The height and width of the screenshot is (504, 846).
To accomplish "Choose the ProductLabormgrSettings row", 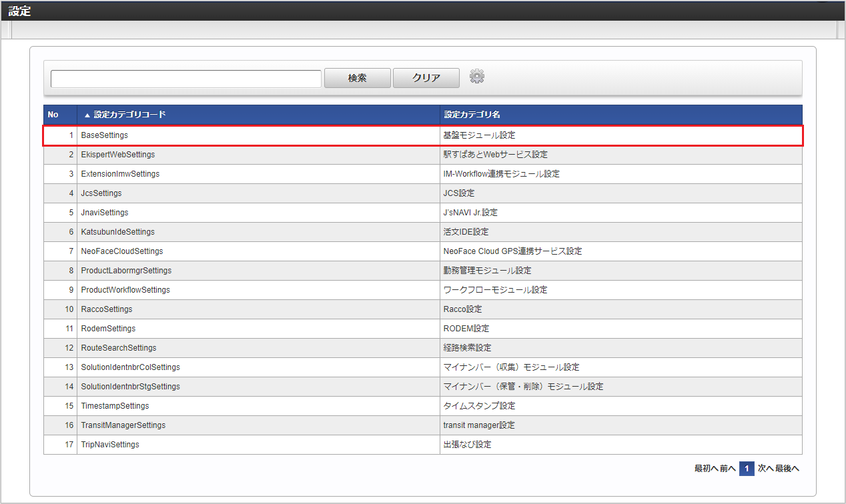I will (x=423, y=271).
